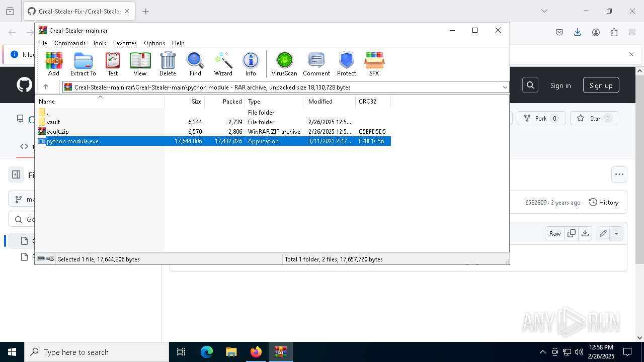Click the GitHub octocat logo
The height and width of the screenshot is (362, 644).
[24, 85]
